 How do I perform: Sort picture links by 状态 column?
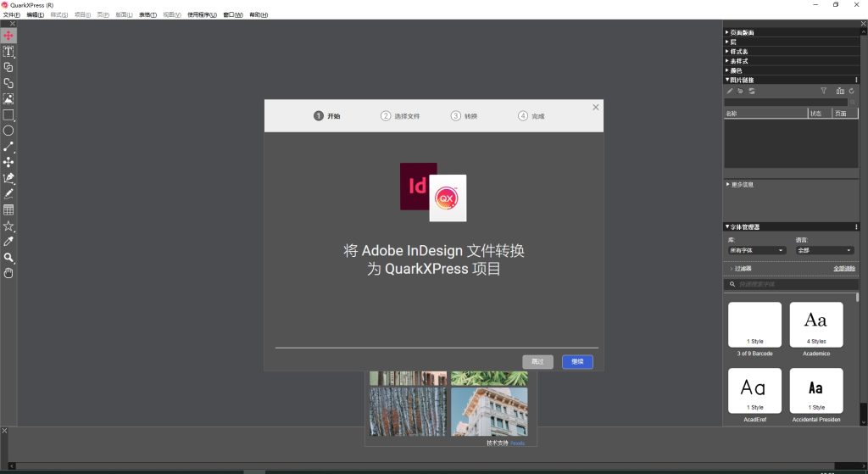(820, 113)
